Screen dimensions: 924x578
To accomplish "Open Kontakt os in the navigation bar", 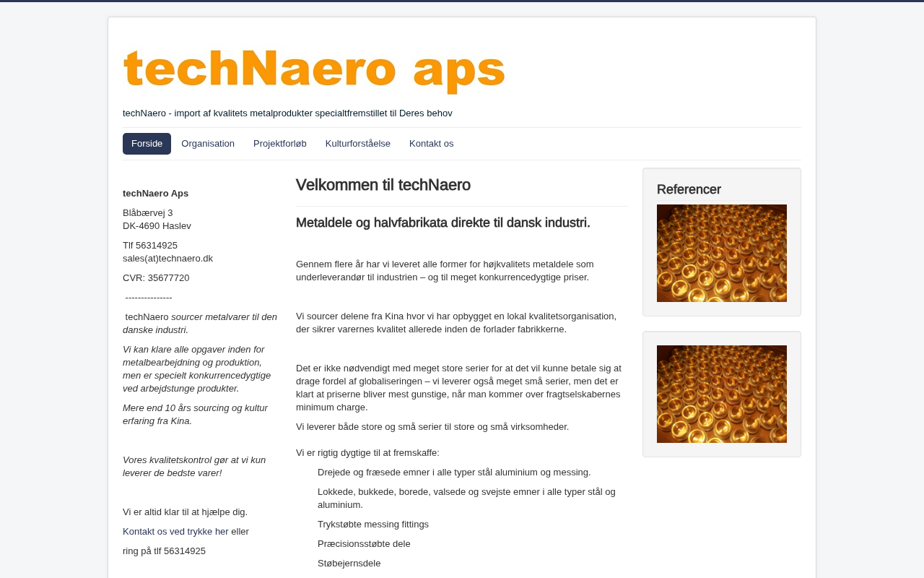I will click(x=432, y=144).
